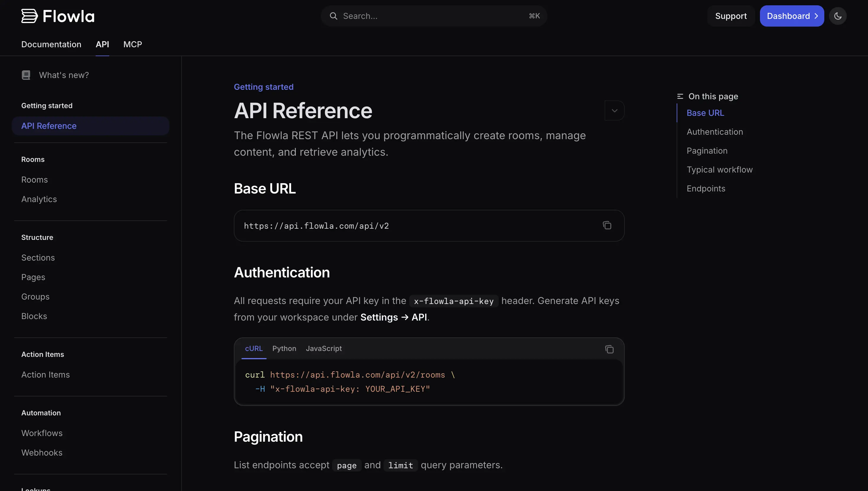Switch to the MCP tab
The width and height of the screenshot is (868, 491).
coord(133,44)
